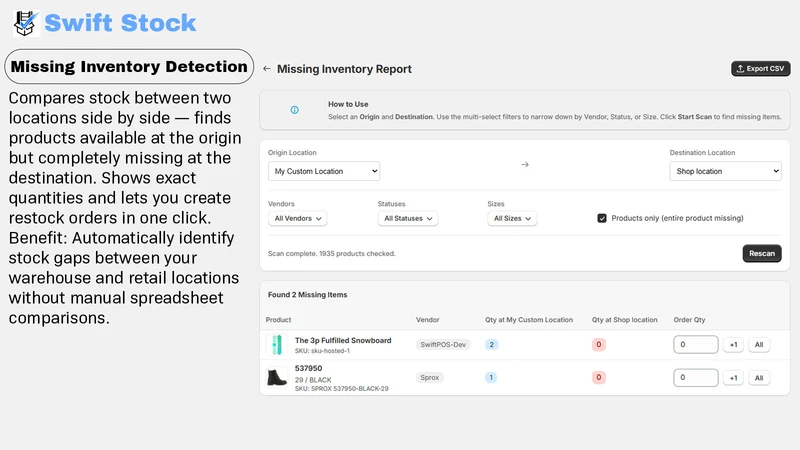
Task: Open the Destination Location dropdown
Action: tap(726, 171)
